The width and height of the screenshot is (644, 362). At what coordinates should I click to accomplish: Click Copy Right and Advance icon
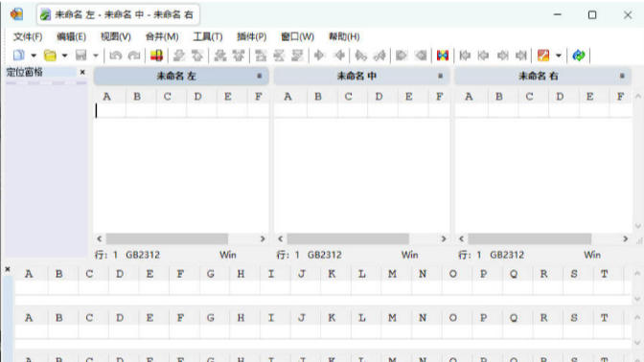360,55
